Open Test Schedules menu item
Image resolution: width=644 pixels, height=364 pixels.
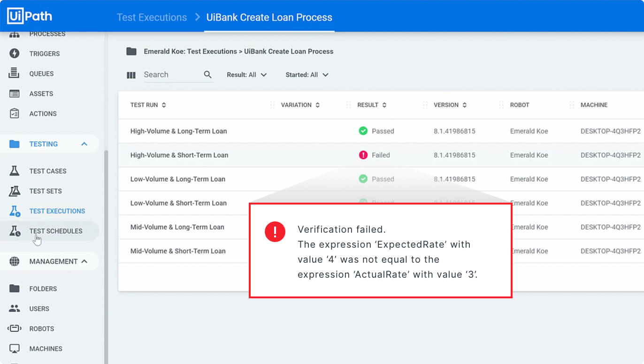pyautogui.click(x=56, y=231)
